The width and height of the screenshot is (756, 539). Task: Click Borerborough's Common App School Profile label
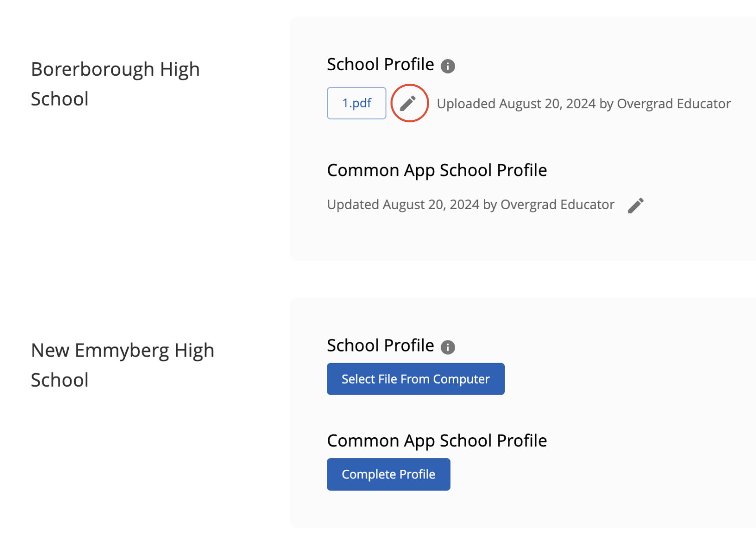click(437, 170)
